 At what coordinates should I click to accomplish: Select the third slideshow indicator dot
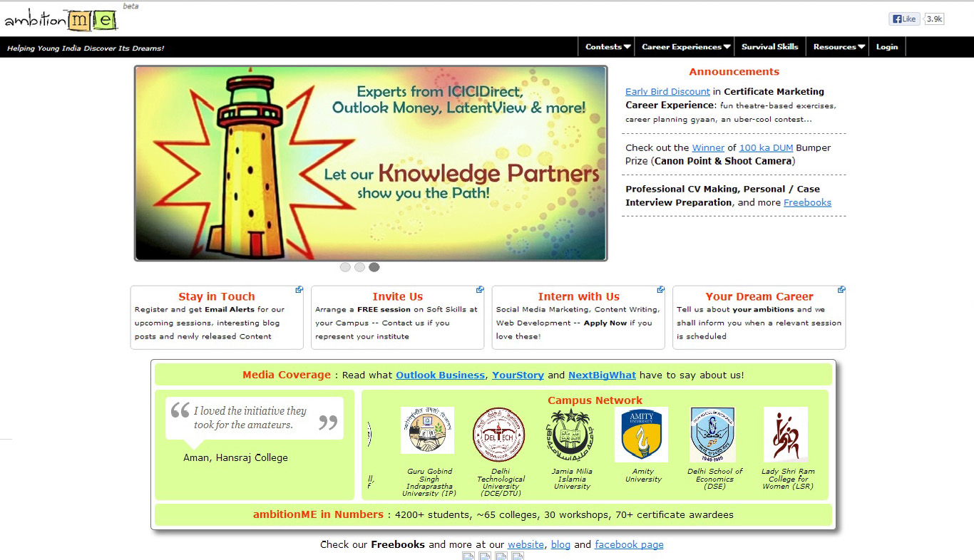(x=374, y=267)
